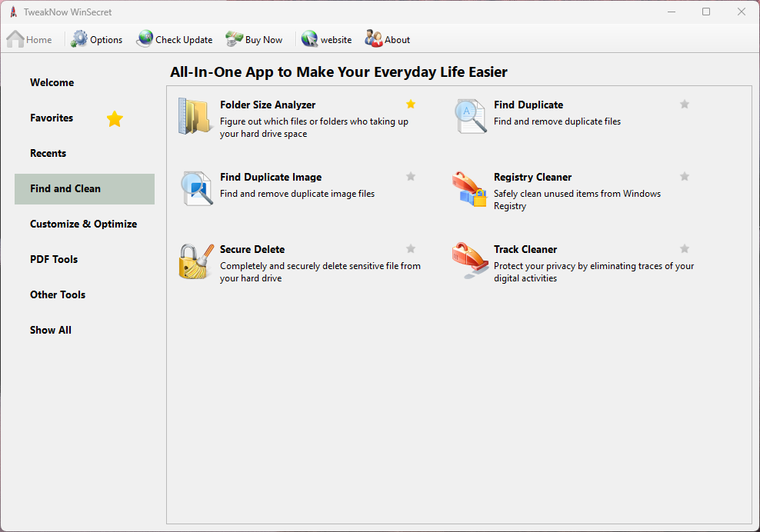
Task: Star the Track Cleaner tool
Action: (x=685, y=249)
